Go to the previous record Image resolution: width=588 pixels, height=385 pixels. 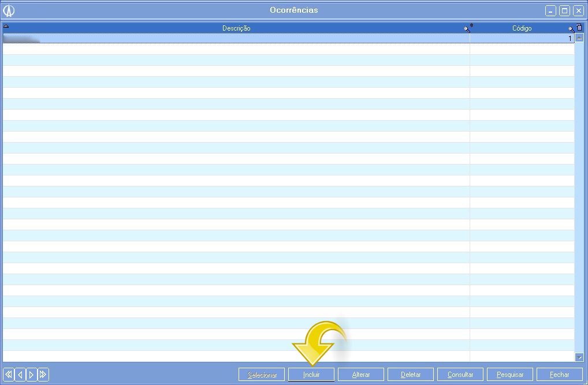pyautogui.click(x=20, y=375)
